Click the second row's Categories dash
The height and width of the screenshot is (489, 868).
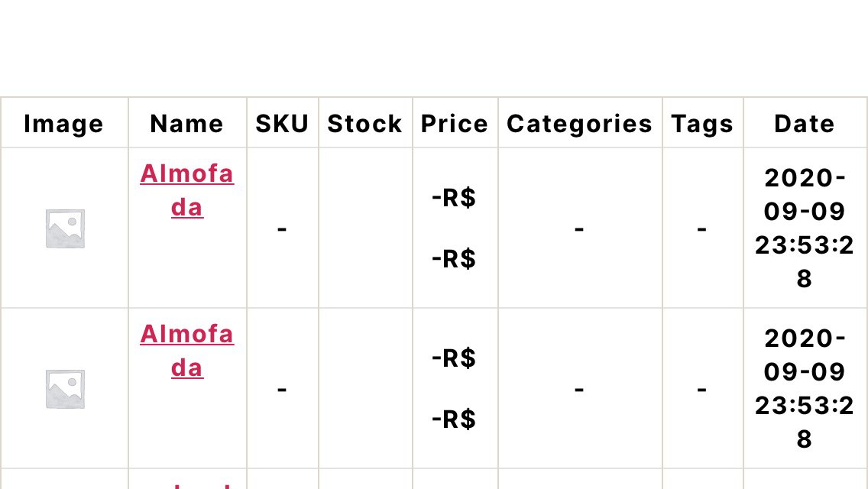click(579, 390)
